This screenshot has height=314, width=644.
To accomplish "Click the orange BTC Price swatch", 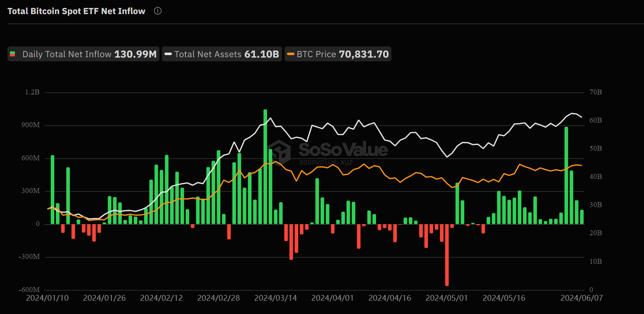I will point(291,54).
